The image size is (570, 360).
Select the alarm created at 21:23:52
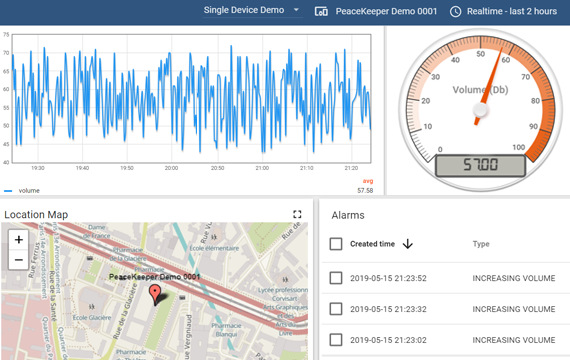point(336,278)
